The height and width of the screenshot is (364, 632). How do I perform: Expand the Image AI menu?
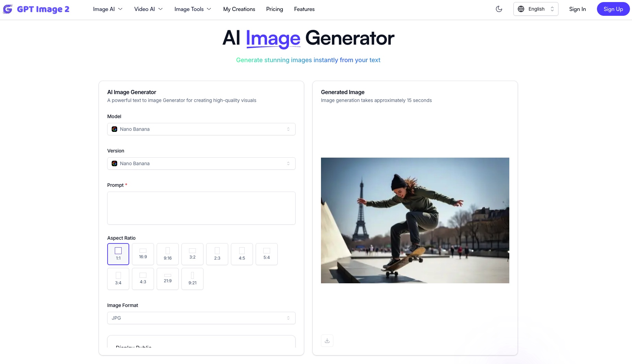108,9
